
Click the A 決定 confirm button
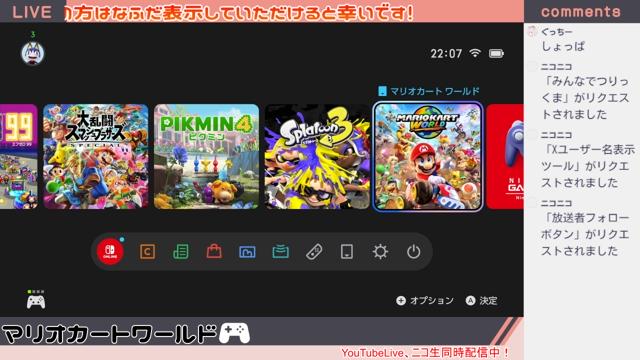coord(482,301)
